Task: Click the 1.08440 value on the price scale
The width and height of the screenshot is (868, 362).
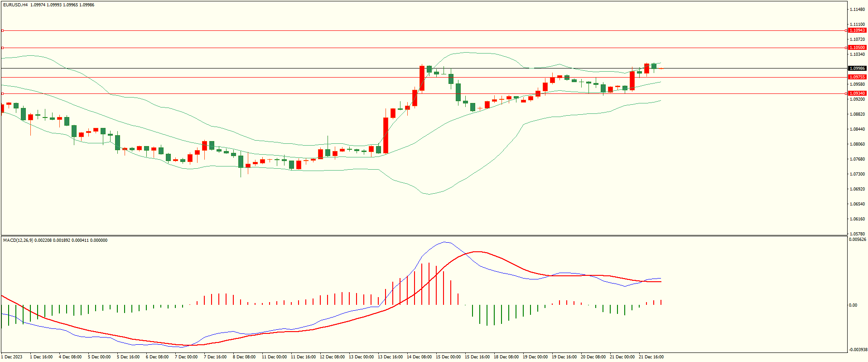Action: (858, 129)
